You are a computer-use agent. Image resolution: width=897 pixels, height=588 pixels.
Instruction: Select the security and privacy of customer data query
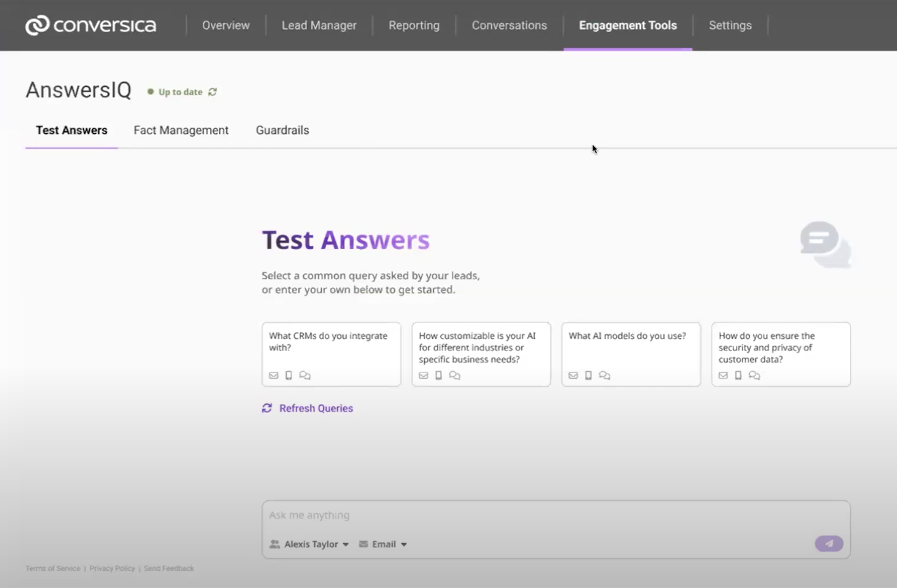coord(781,354)
